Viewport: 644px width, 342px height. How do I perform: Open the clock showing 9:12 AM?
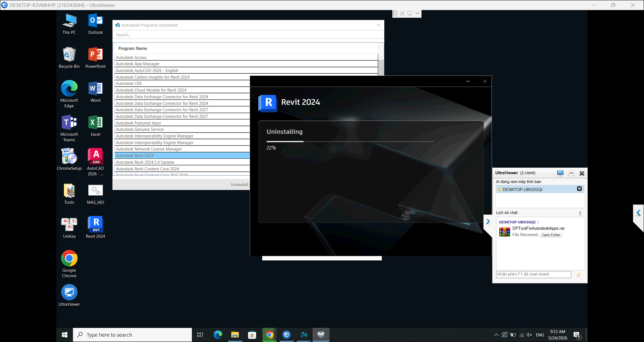(558, 335)
